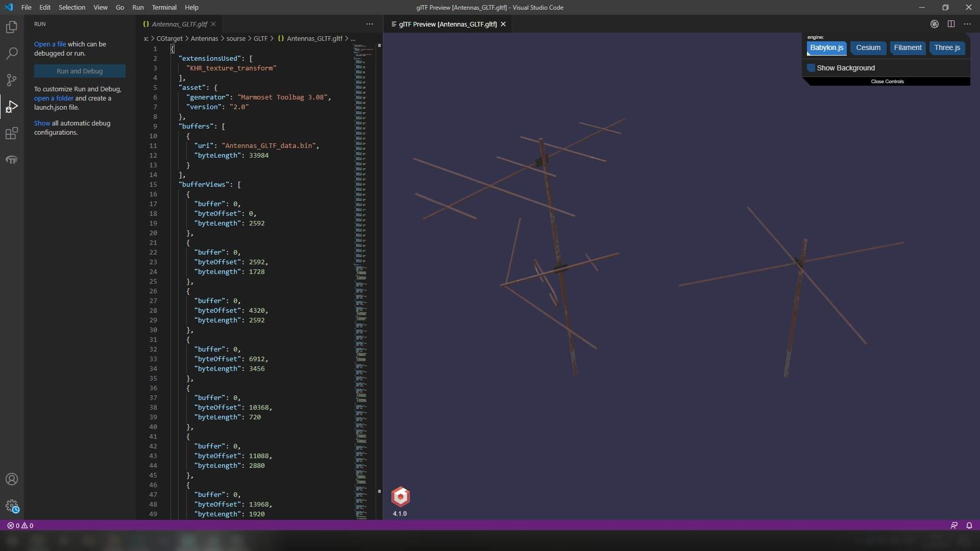Click the 'open a folder' link
This screenshot has height=551, width=980.
(54, 98)
